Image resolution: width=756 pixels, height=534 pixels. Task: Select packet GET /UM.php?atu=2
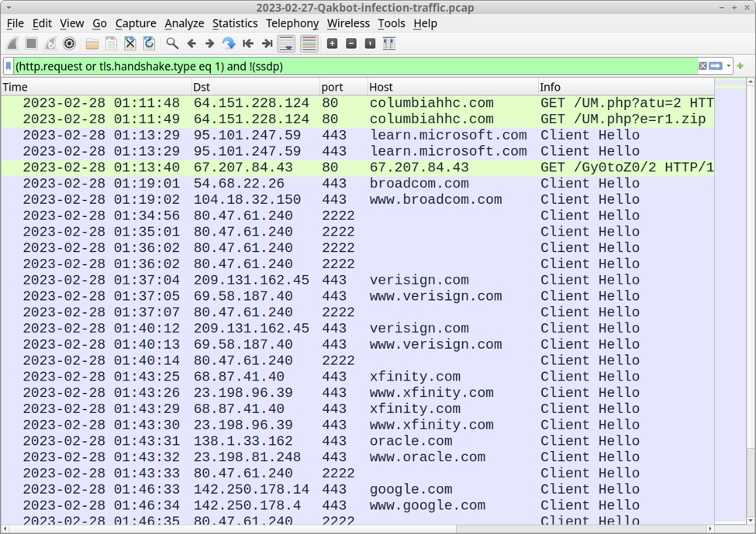(357, 103)
